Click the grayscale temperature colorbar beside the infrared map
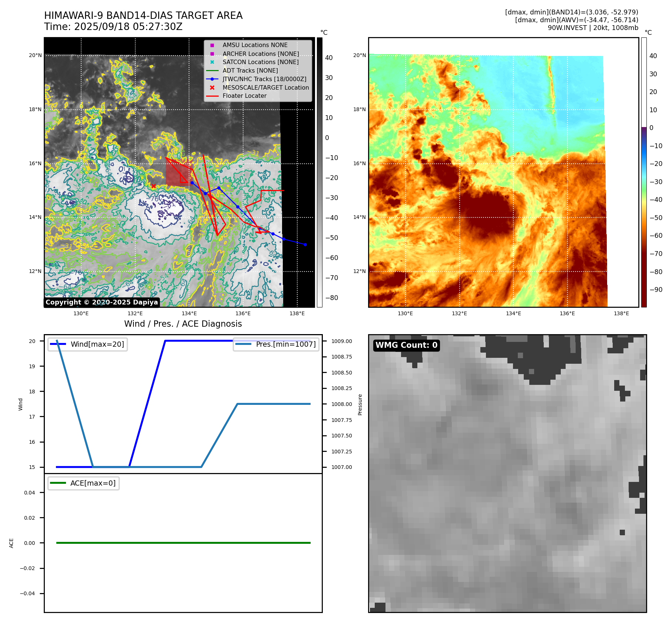The height and width of the screenshot is (626, 672). [x=320, y=172]
